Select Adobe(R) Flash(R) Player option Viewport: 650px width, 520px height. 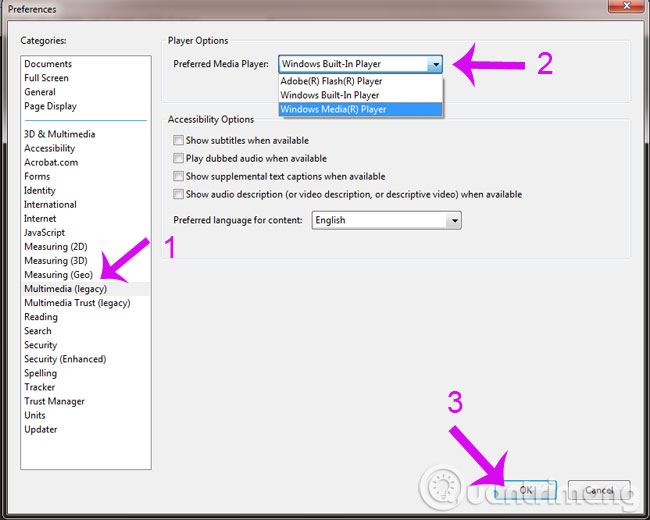pos(360,81)
